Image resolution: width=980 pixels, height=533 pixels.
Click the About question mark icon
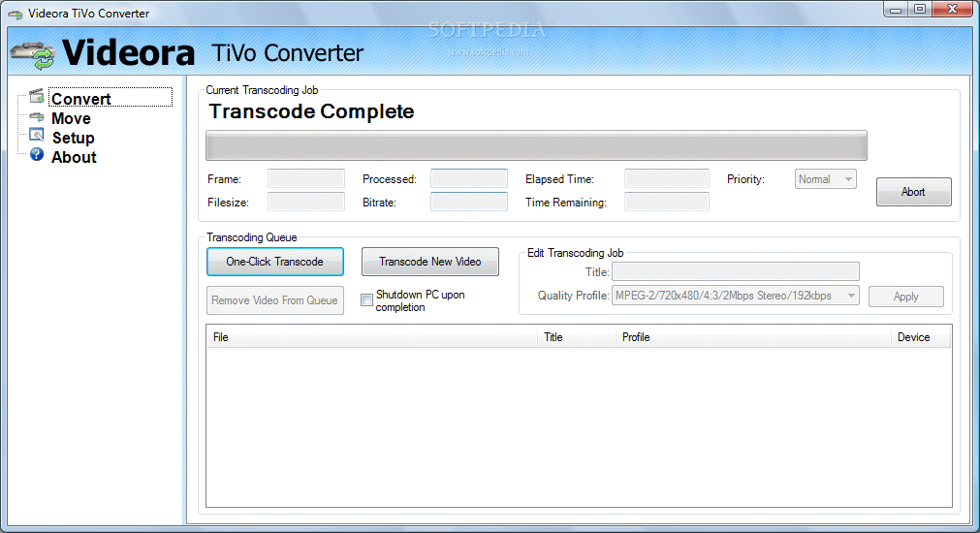pos(37,154)
